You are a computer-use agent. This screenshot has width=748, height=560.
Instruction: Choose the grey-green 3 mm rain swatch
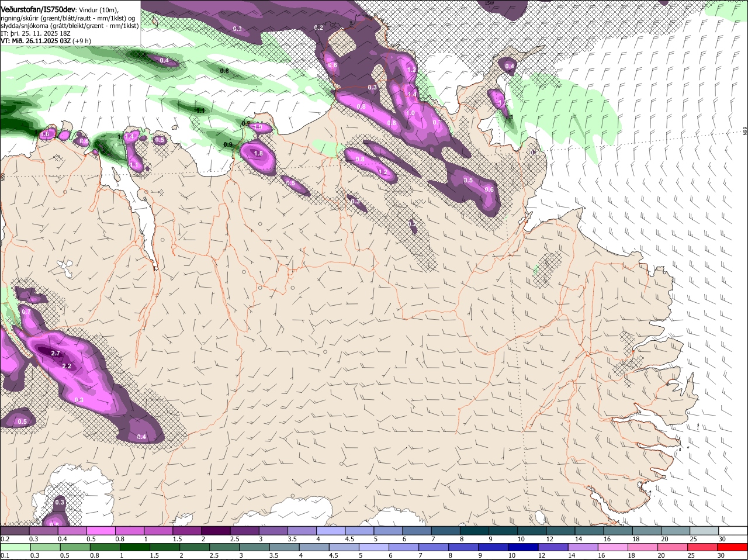coord(254,547)
